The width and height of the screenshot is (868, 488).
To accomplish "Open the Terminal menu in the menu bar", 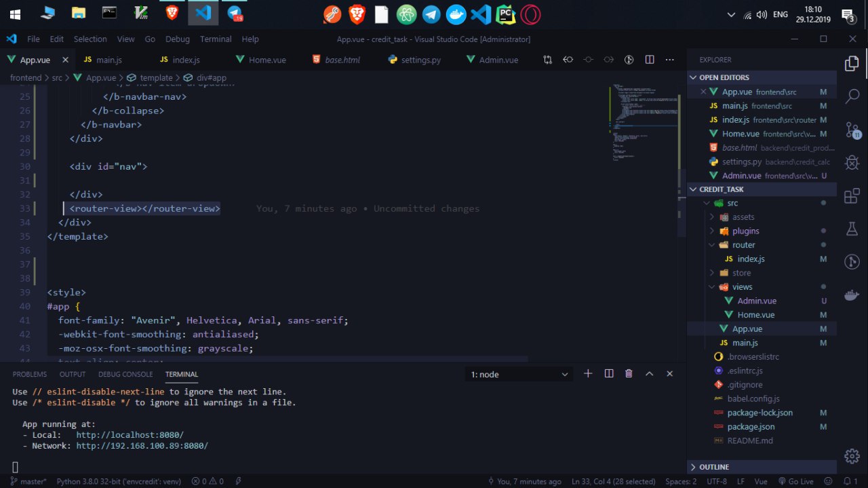I will coord(216,39).
